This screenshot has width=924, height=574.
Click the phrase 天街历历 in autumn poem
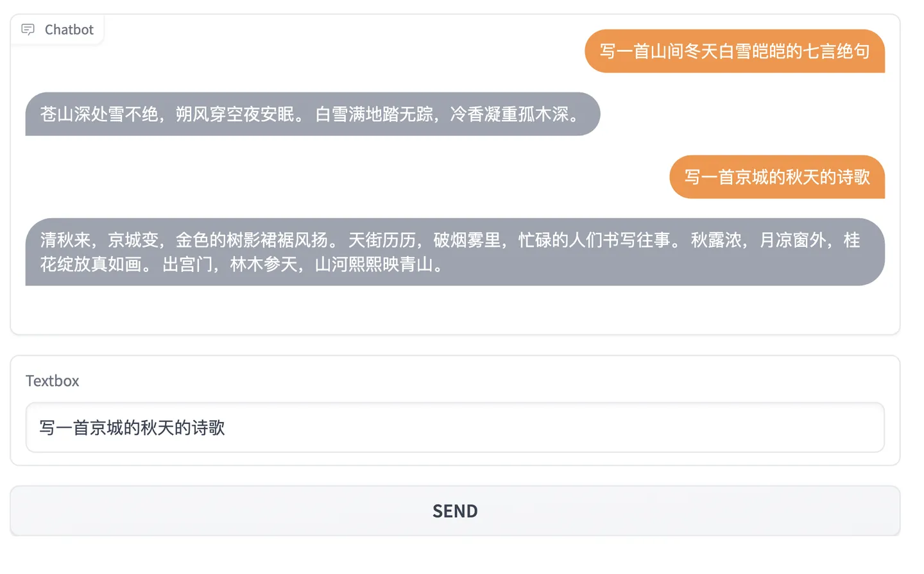(x=382, y=241)
